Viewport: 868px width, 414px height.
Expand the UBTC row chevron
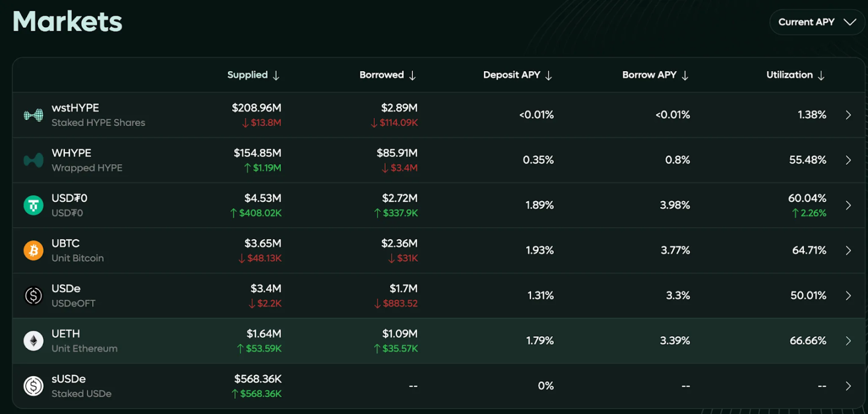coord(848,250)
